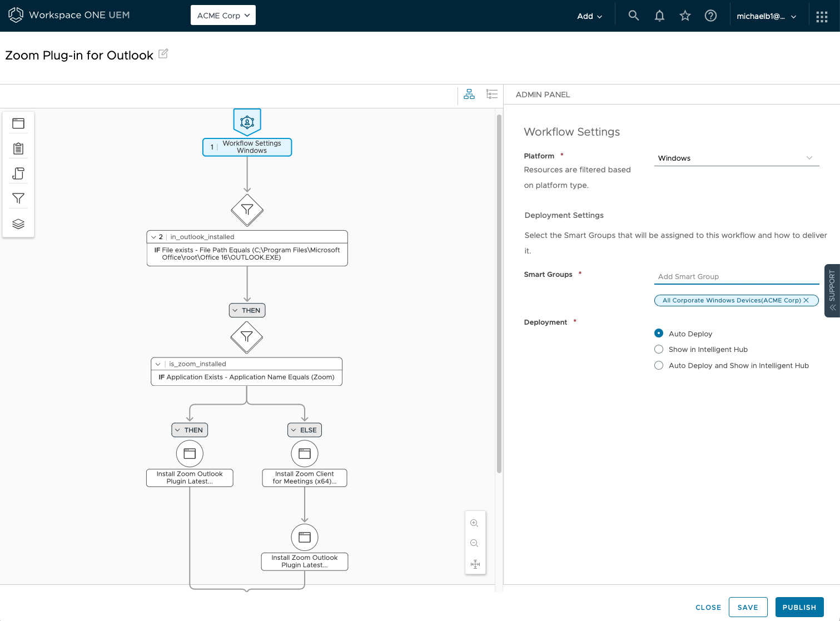Zoom in on the workflow canvas

tap(474, 523)
